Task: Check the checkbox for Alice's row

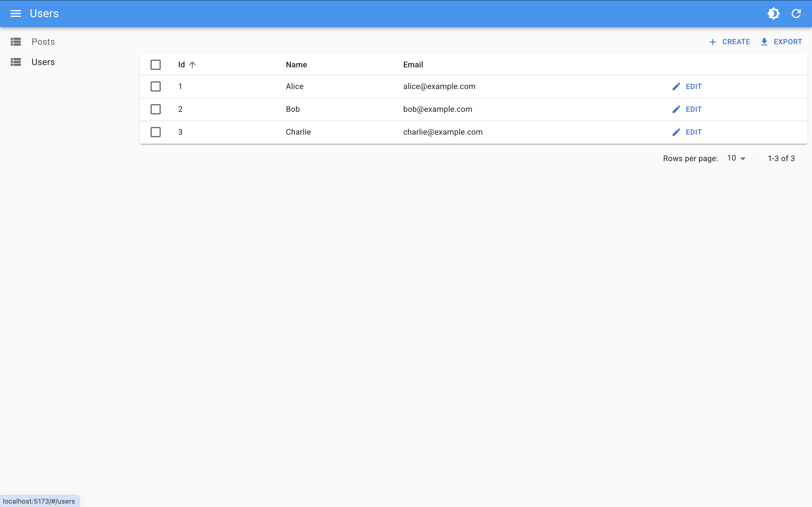Action: (x=155, y=86)
